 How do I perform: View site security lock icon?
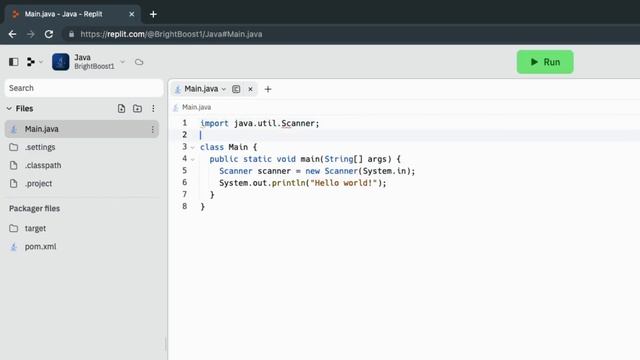71,34
